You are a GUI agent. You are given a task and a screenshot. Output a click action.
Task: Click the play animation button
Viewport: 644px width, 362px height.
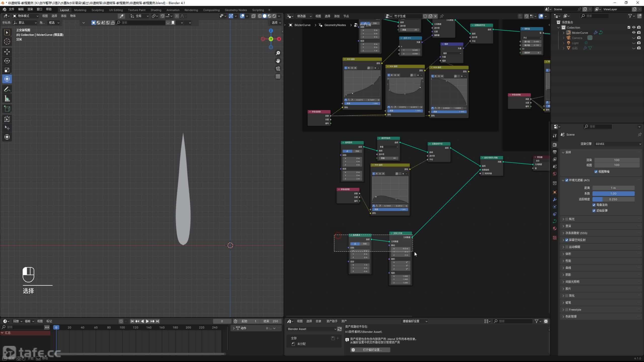[147, 321]
